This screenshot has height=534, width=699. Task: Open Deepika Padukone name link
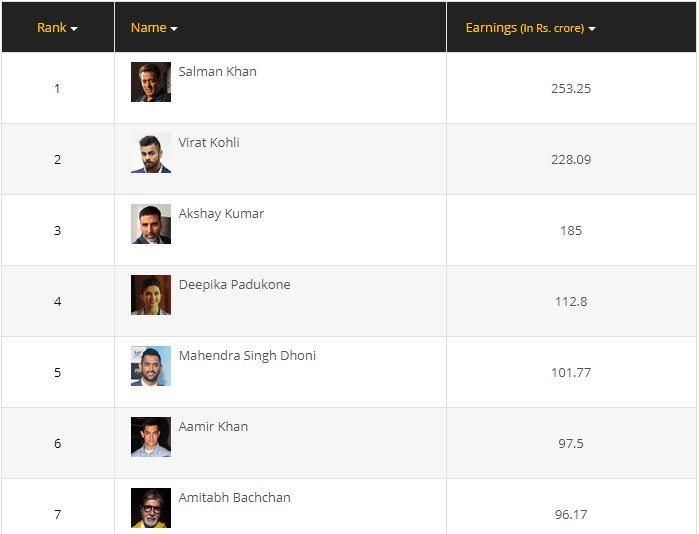point(234,285)
